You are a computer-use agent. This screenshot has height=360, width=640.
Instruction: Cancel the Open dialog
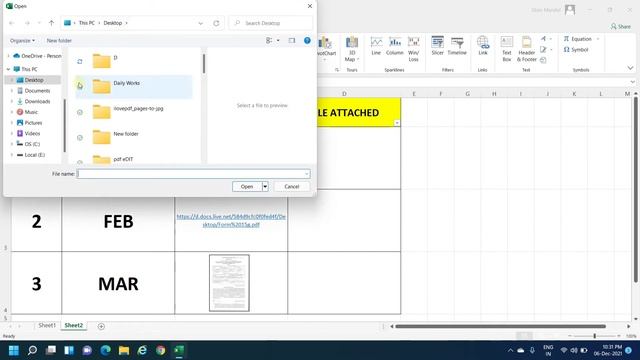tap(291, 187)
